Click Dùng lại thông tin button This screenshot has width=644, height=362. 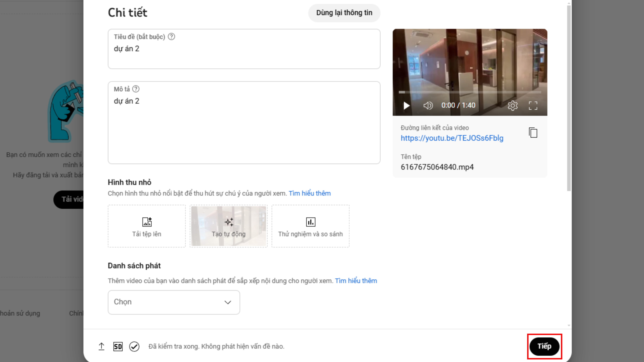(x=344, y=13)
